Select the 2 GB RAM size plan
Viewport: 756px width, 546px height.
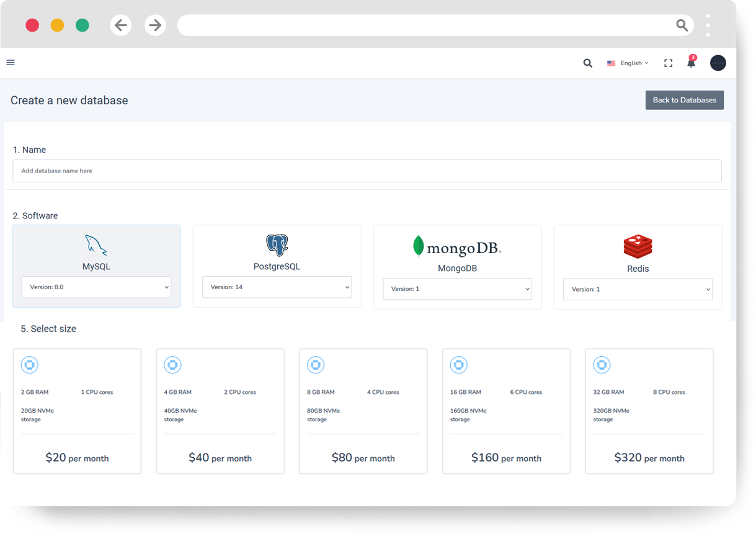[x=77, y=411]
